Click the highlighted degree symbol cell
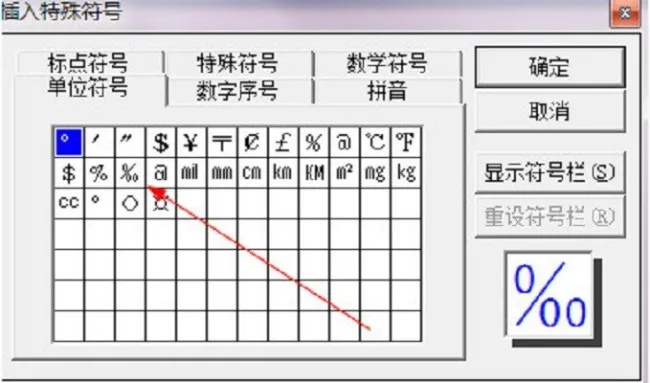 click(x=69, y=142)
